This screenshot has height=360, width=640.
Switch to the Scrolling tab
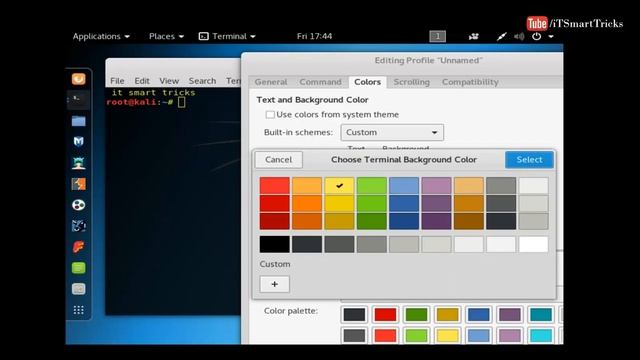tap(411, 82)
